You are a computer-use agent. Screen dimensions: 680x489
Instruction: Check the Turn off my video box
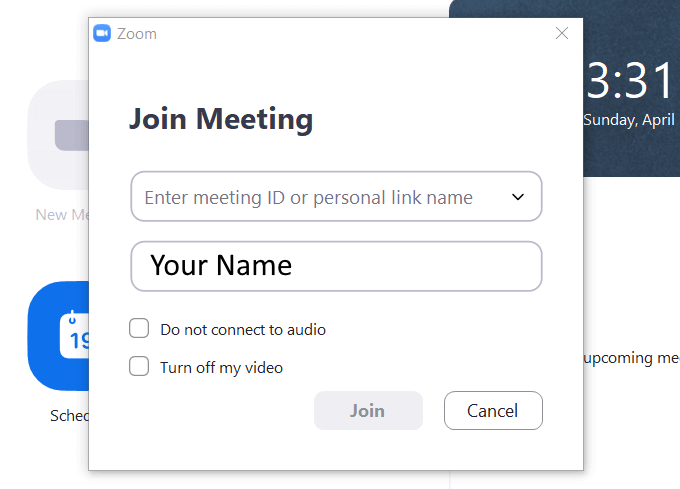point(140,367)
